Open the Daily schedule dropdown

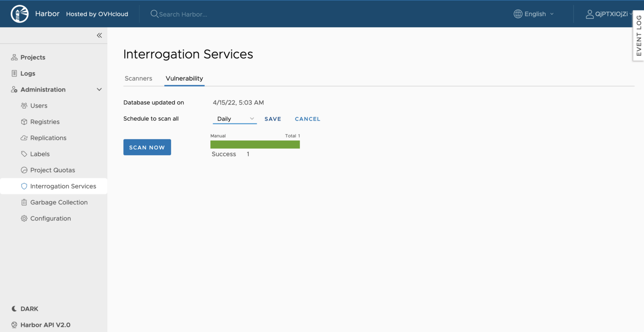click(x=235, y=118)
